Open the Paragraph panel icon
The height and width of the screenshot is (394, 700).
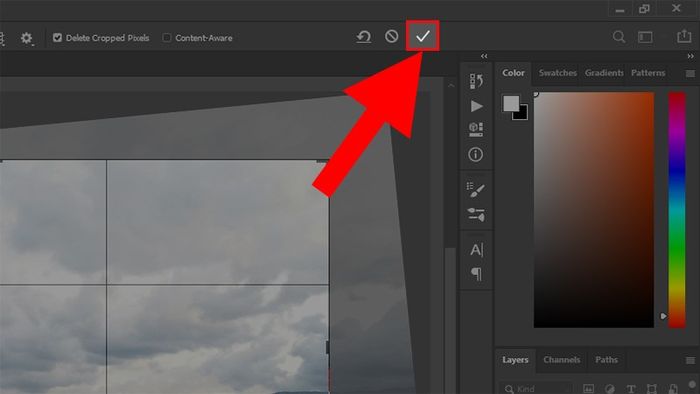click(x=476, y=274)
